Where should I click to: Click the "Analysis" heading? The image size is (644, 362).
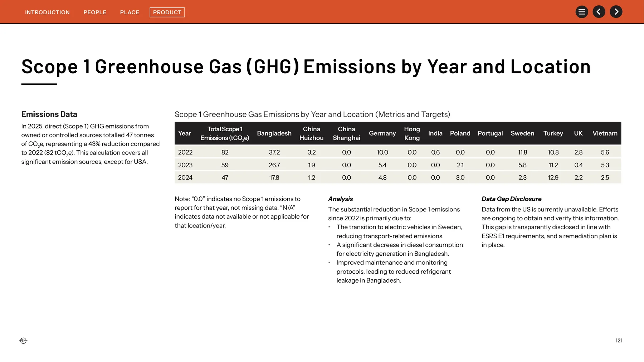coord(341,199)
